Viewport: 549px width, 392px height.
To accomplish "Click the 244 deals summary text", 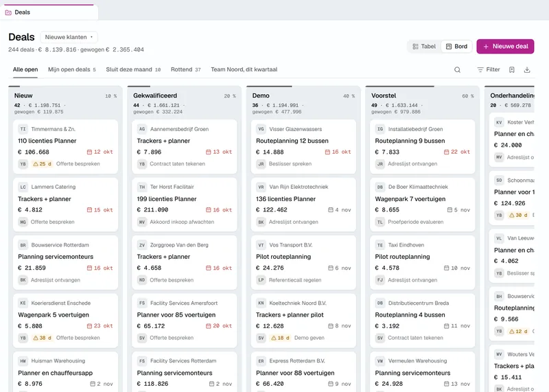I will (76, 49).
